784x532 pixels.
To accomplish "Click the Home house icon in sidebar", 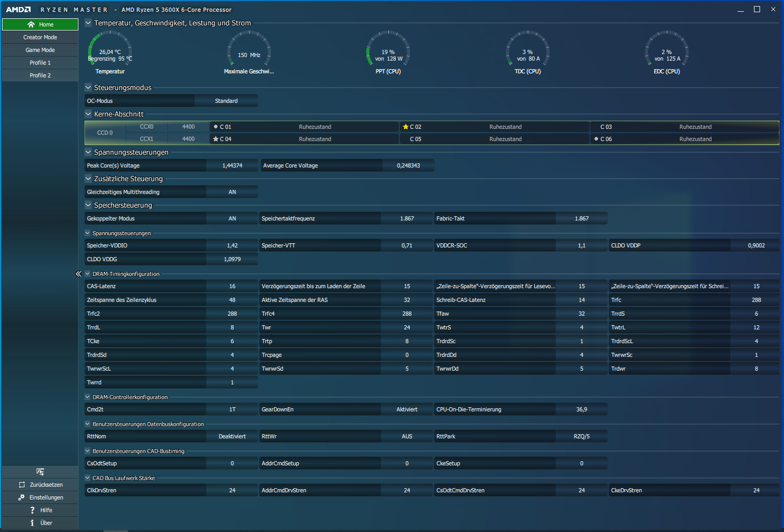I will (31, 24).
